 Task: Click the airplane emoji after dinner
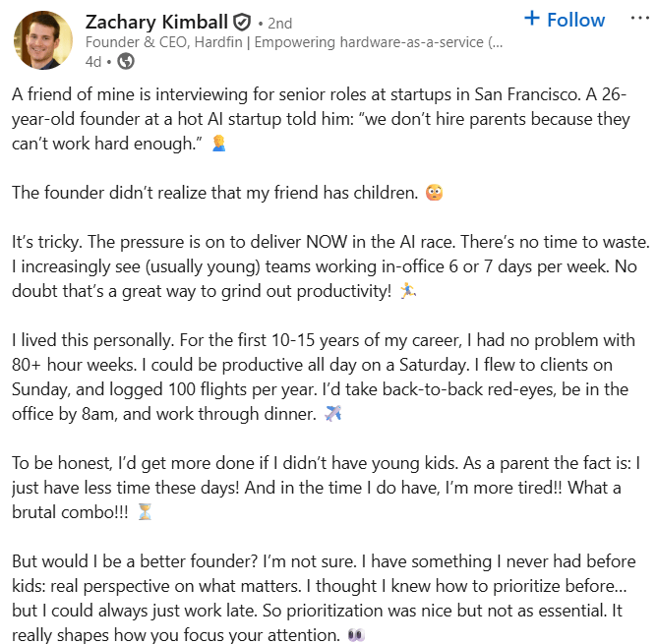[x=332, y=414]
